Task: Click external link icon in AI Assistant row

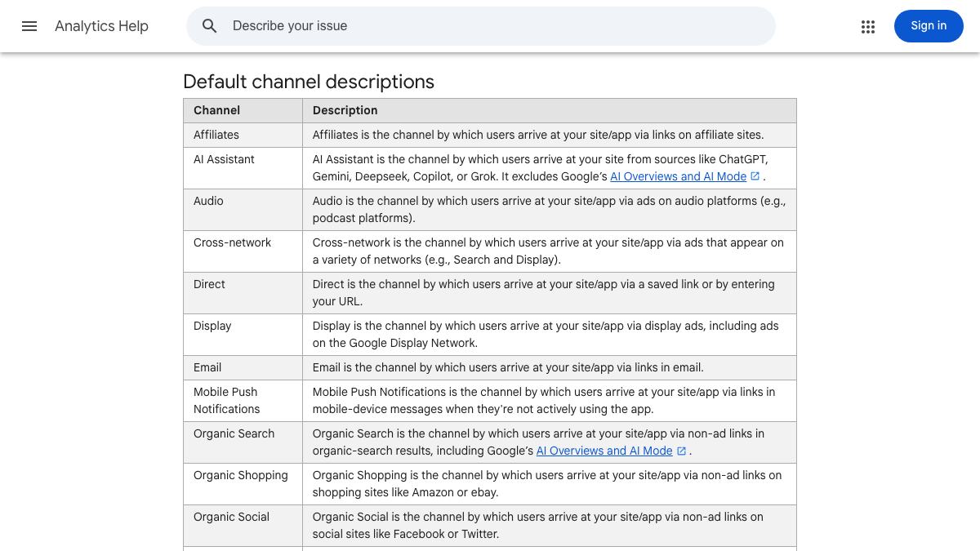Action: [x=755, y=176]
